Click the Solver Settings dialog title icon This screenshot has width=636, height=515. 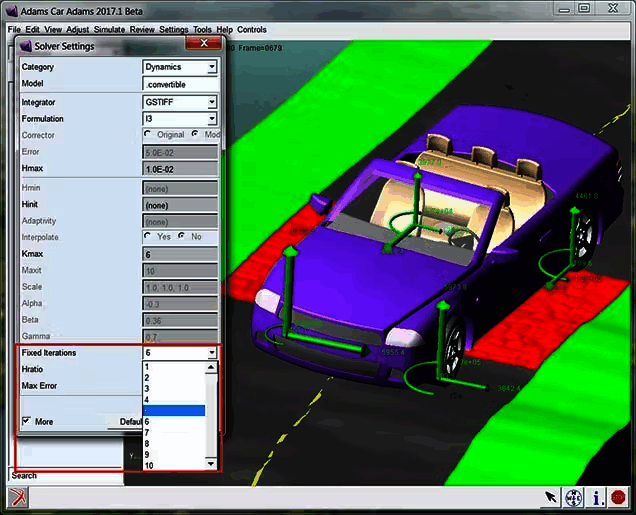[25, 46]
